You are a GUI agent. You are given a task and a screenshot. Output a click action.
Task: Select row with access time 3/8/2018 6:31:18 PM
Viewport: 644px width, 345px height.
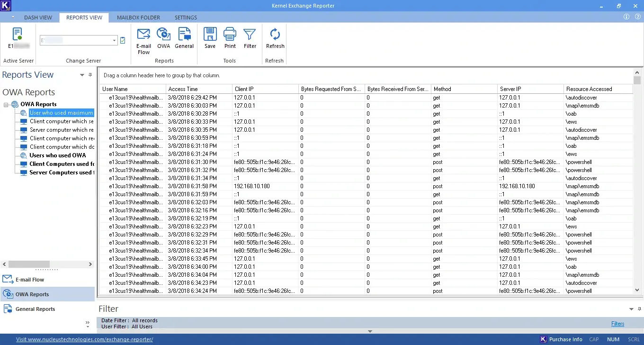point(367,146)
